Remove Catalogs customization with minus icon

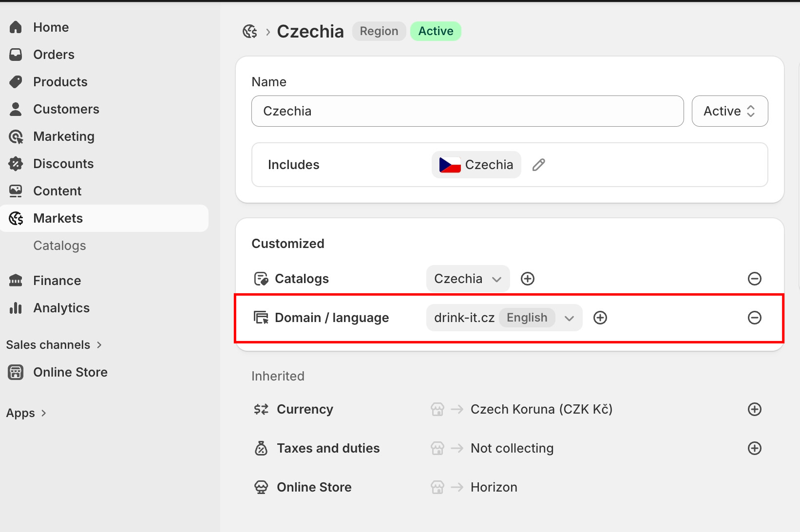coord(754,279)
